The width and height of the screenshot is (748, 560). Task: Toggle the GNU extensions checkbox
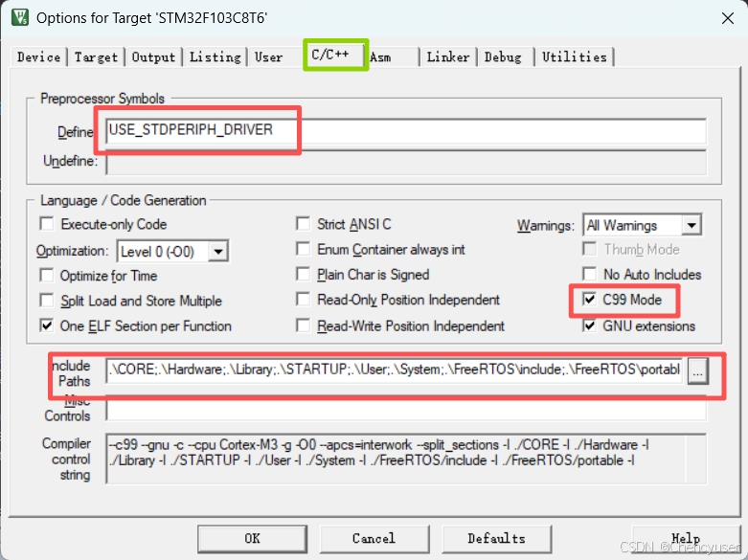tap(590, 325)
